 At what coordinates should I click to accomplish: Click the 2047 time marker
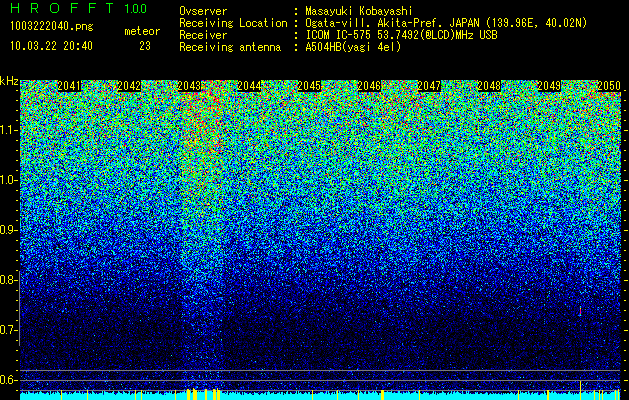click(429, 86)
